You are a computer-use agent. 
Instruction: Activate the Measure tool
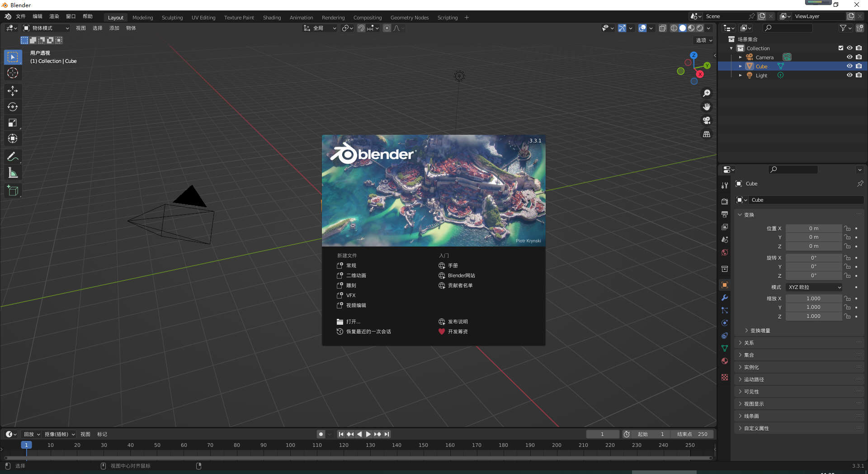point(13,172)
